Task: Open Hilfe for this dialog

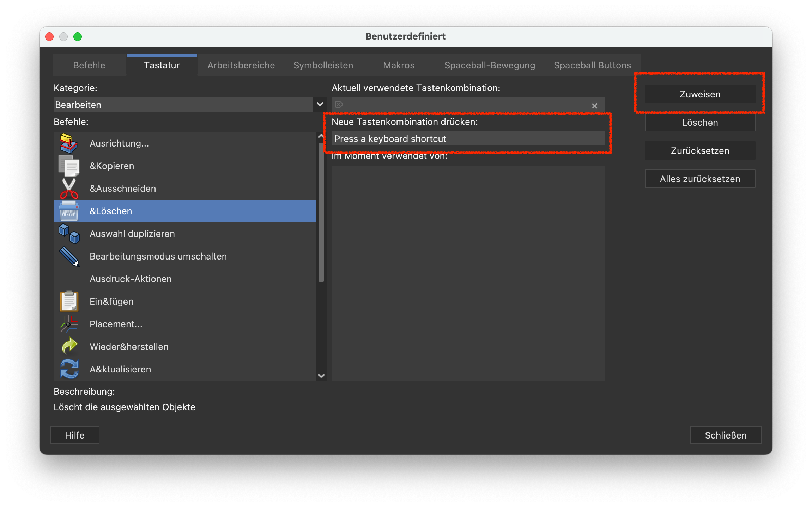Action: 75,435
